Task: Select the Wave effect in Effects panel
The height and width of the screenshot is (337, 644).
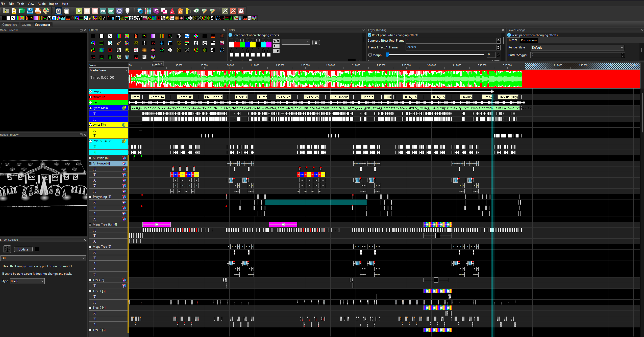Action: point(153,57)
